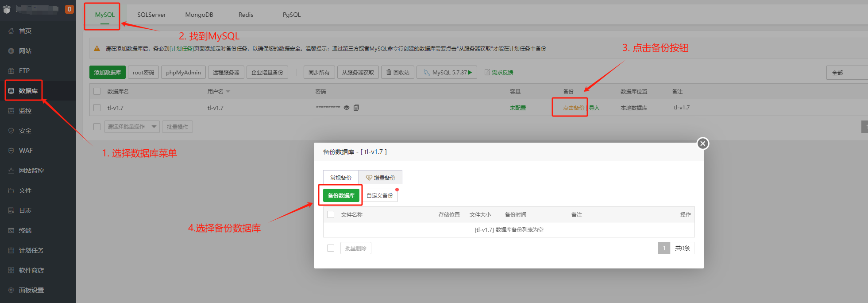This screenshot has width=868, height=303.
Task: Open the 回收站 recycle bin
Action: 397,72
